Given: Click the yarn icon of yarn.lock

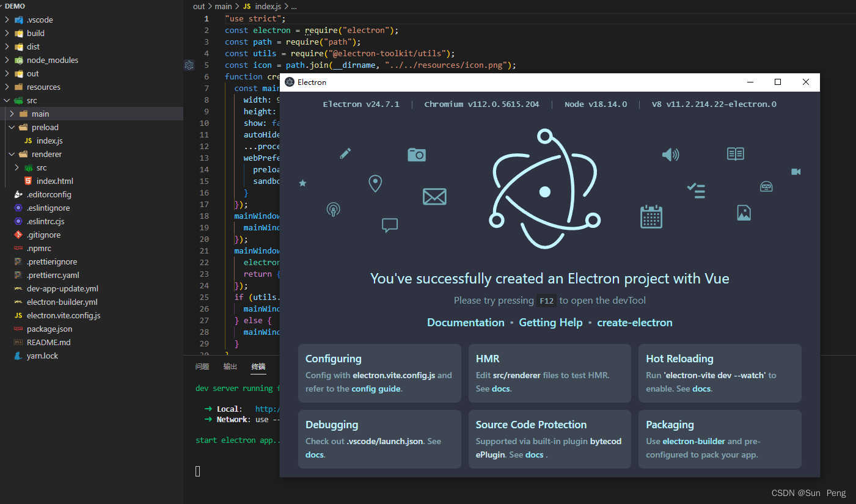Looking at the screenshot, I should (18, 356).
